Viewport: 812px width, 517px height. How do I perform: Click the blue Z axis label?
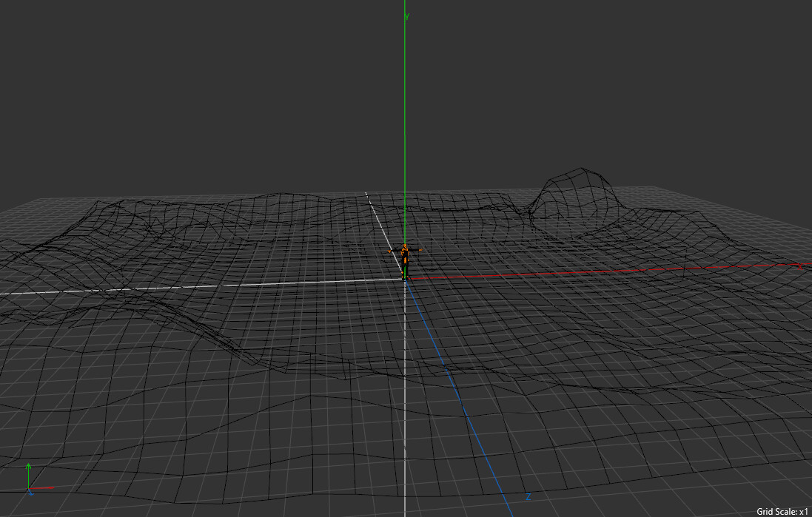[529, 496]
